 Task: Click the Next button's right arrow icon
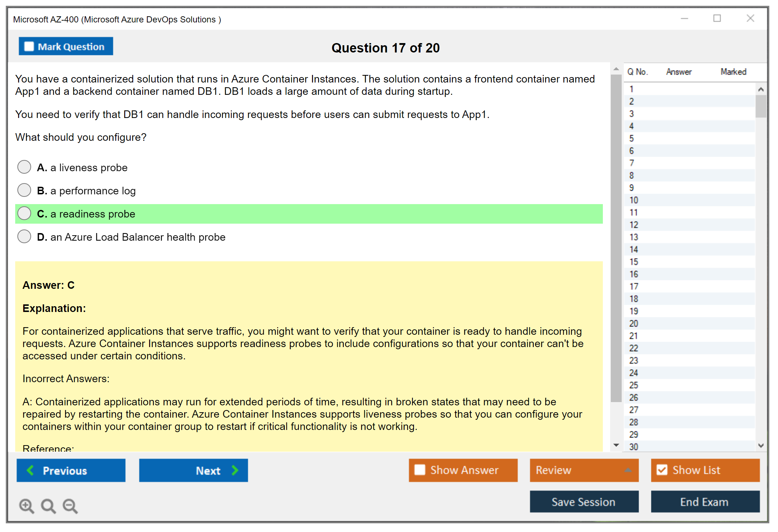[235, 470]
